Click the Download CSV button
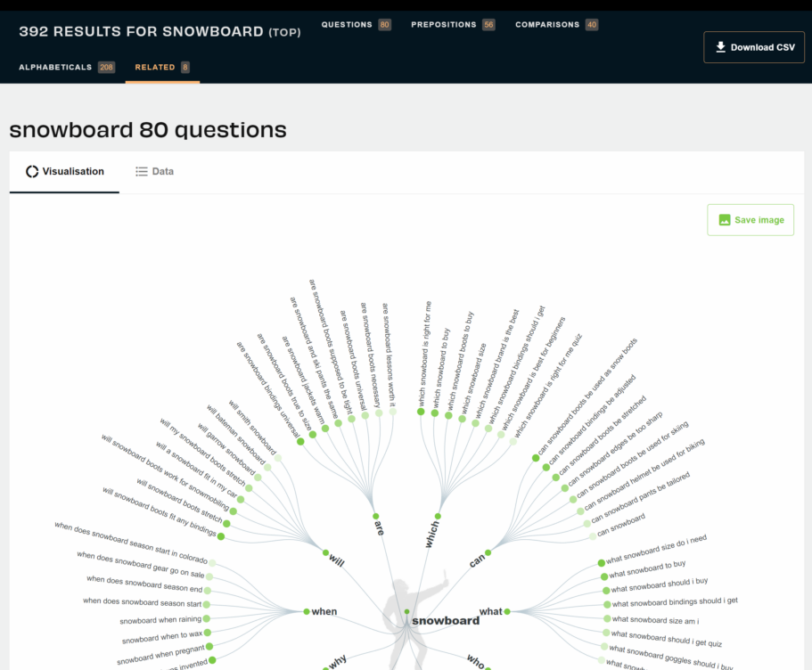 pos(754,46)
